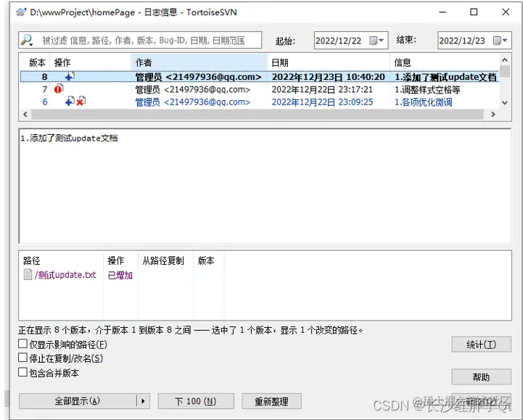This screenshot has width=523, height=420.
Task: Click the revision list scroll-down arrow
Action: click(505, 103)
